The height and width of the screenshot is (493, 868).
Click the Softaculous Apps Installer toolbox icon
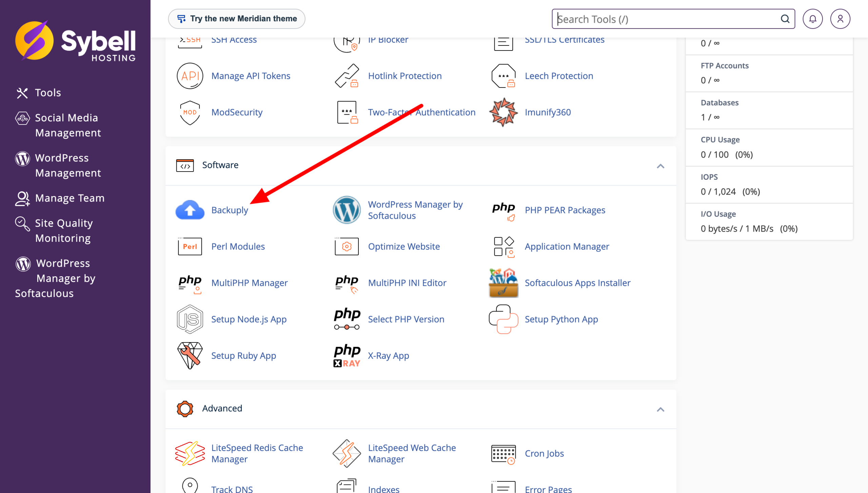pos(504,283)
